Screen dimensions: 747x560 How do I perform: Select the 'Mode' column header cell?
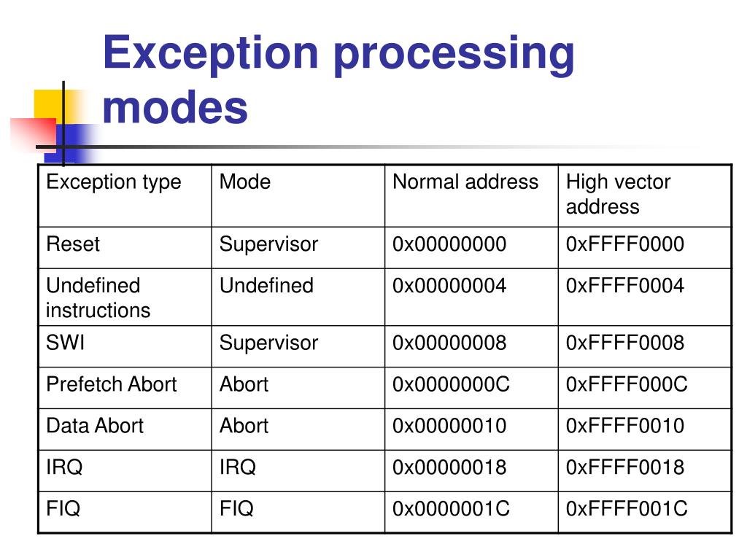[x=298, y=195]
